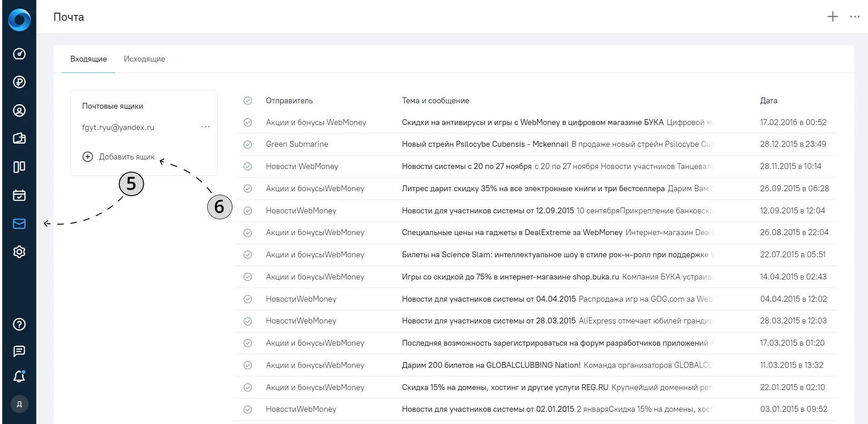The width and height of the screenshot is (868, 424).
Task: Open the calendar check icon in sidebar
Action: point(19,195)
